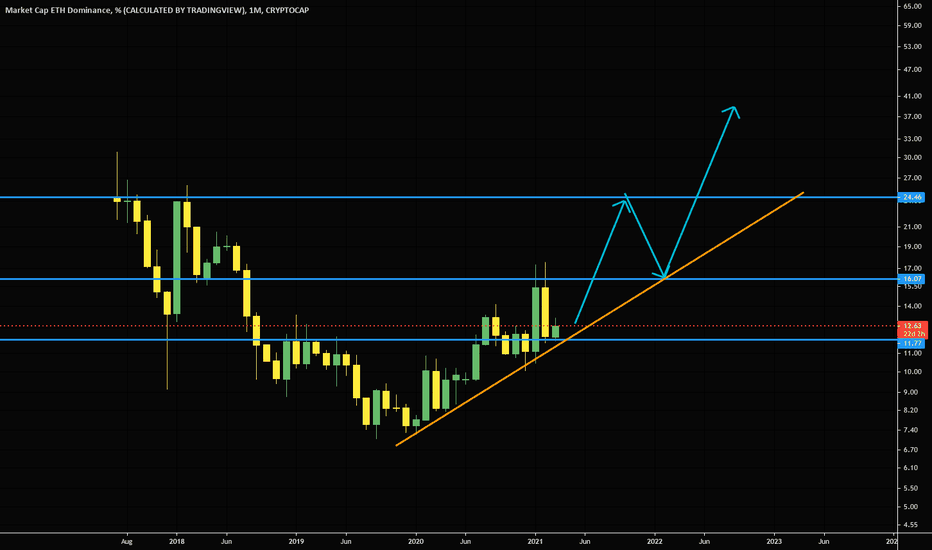Click the 2019 label on time axis

[x=296, y=542]
